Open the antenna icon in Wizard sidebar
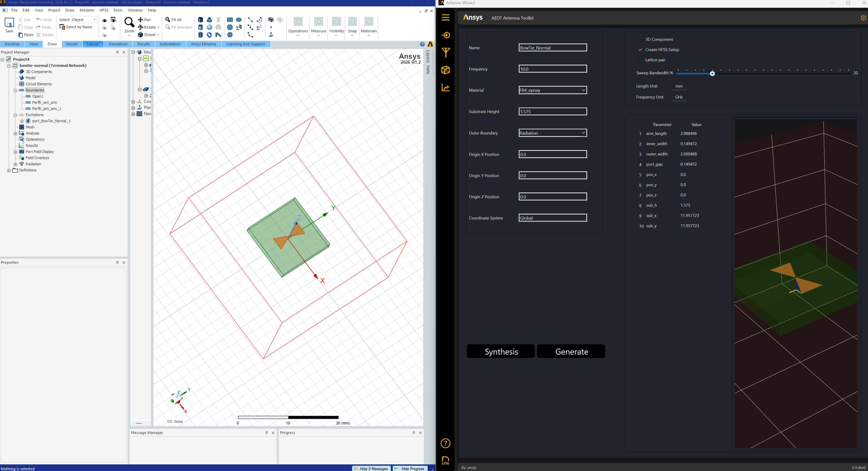The image size is (868, 471). 445,53
